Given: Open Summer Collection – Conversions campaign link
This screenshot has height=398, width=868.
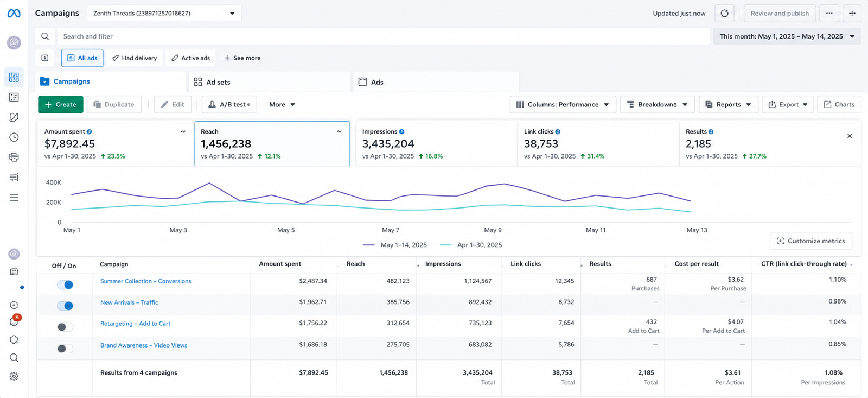Looking at the screenshot, I should point(146,281).
